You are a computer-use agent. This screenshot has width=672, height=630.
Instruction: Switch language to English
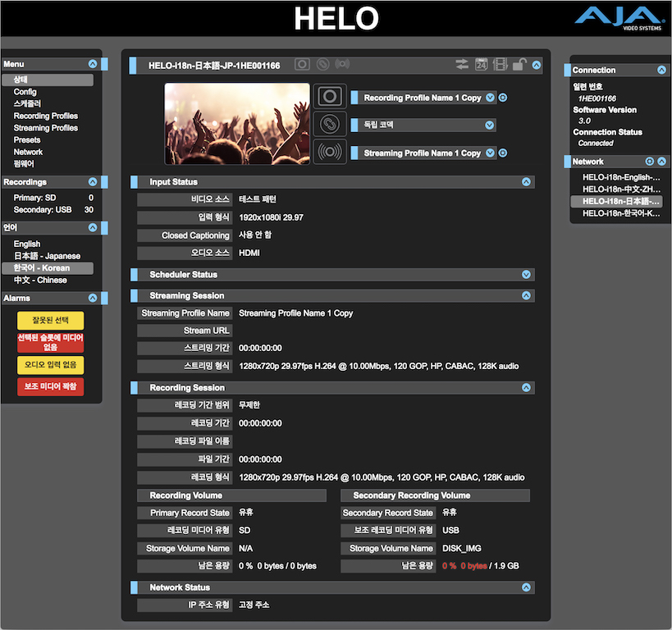(x=26, y=244)
